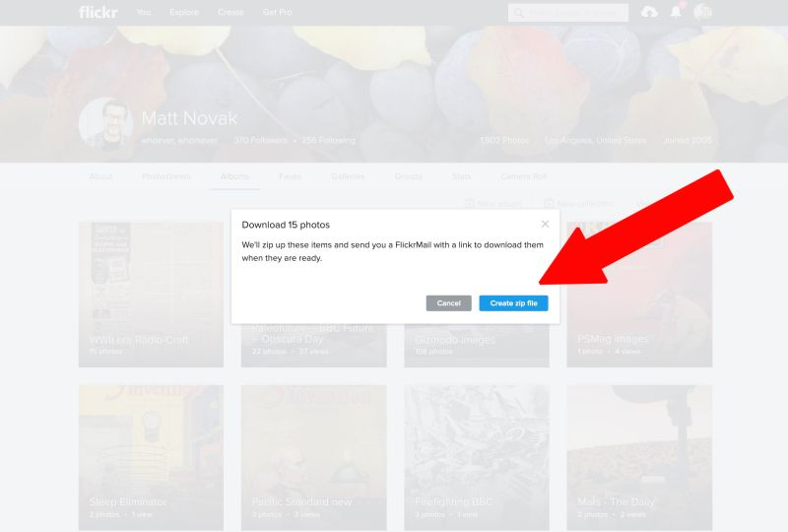This screenshot has height=532, width=788.
Task: Click the New collection button
Action: pos(579,204)
